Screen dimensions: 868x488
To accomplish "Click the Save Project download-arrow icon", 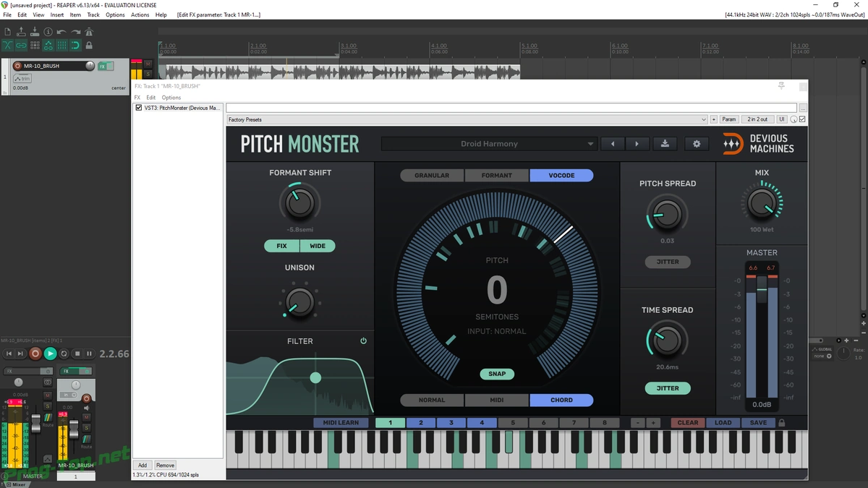I will tap(35, 32).
